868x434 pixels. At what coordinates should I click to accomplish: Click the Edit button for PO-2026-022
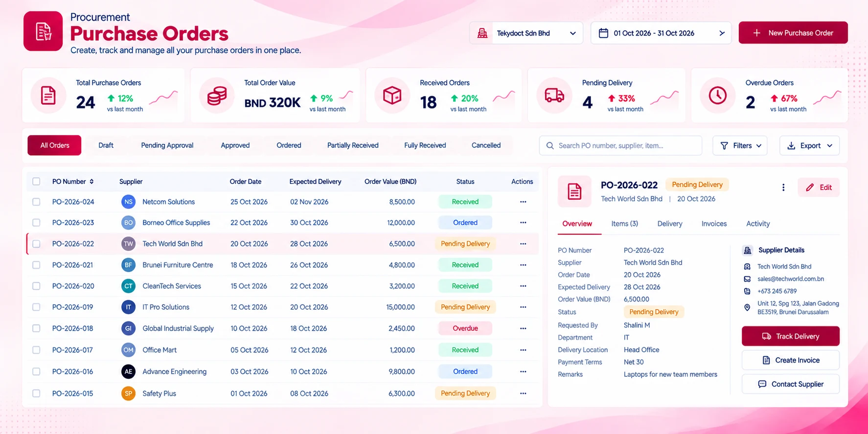pos(819,187)
